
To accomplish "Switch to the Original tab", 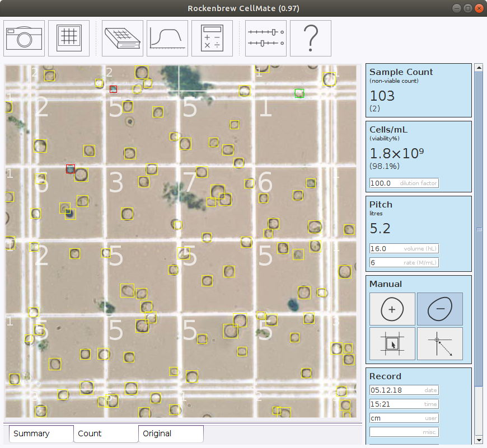I will click(x=171, y=433).
